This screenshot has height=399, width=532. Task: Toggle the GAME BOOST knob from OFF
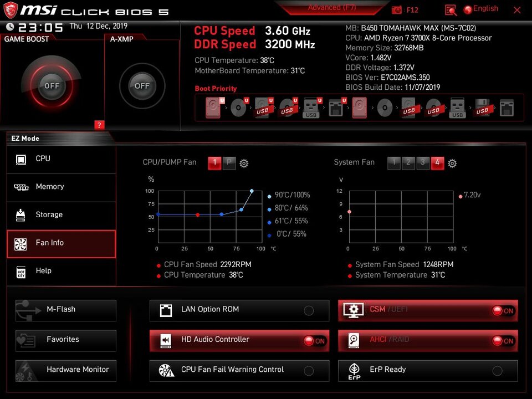click(x=52, y=85)
